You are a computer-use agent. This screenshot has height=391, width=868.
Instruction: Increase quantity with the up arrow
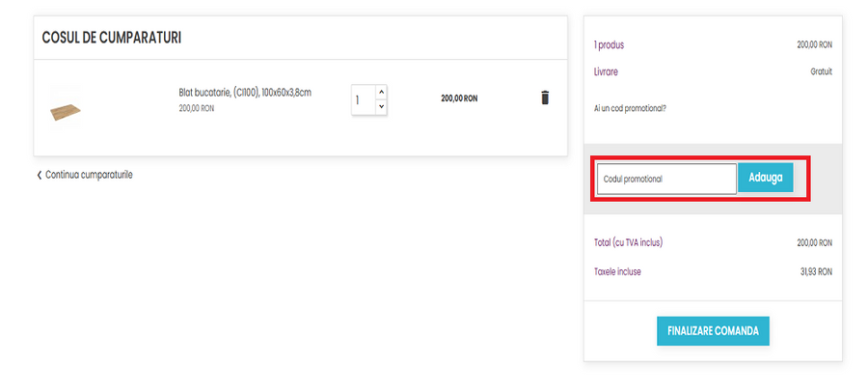[381, 91]
